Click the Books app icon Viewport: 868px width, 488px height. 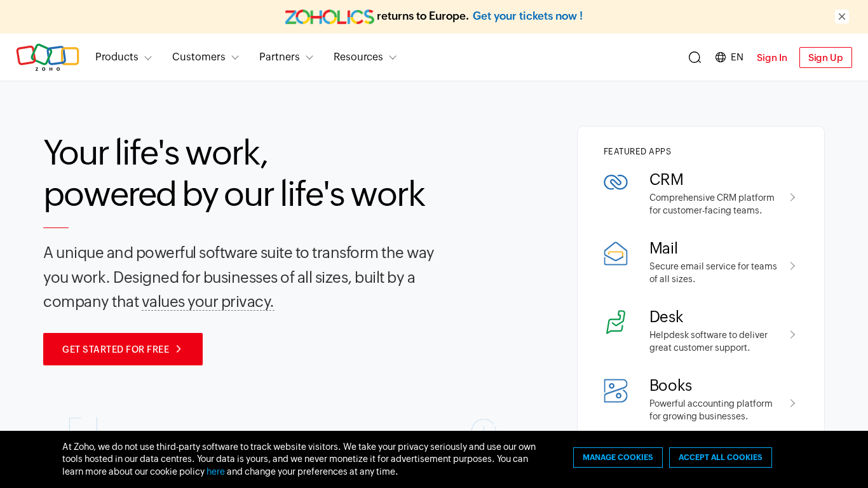[x=615, y=391]
